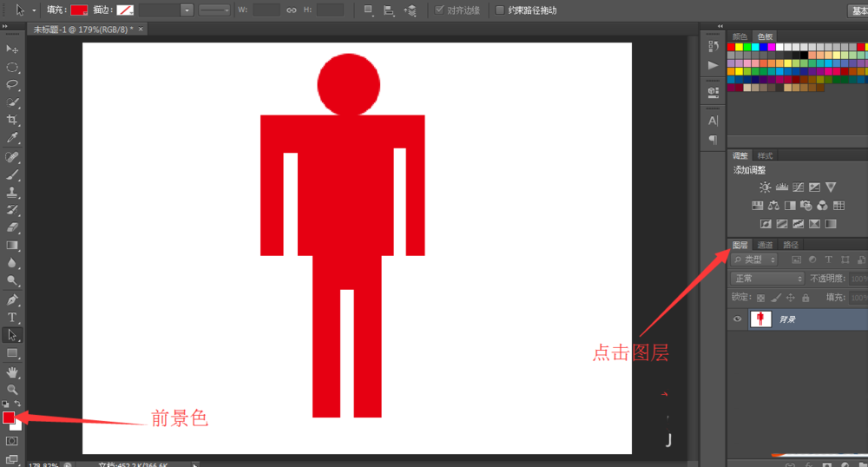This screenshot has width=868, height=467.
Task: Switch to the 样式 tab
Action: (x=765, y=156)
